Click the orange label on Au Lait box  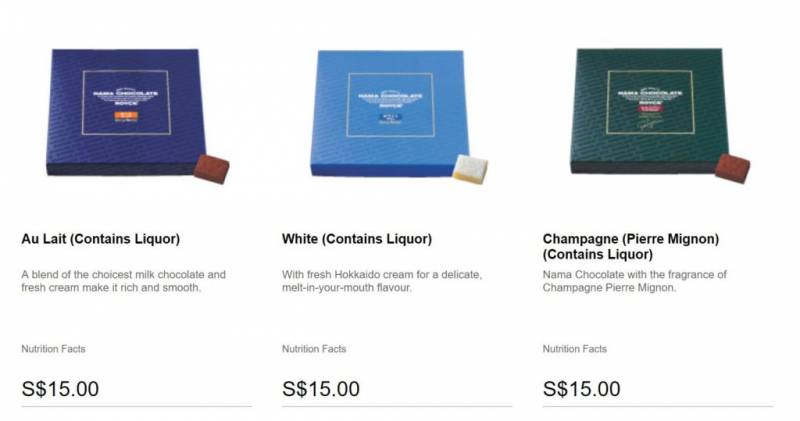pyautogui.click(x=126, y=116)
